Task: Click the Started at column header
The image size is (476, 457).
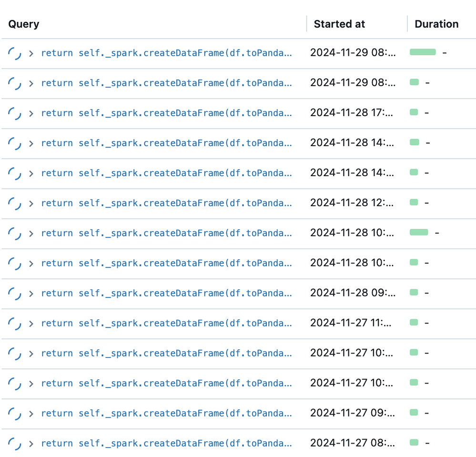Action: click(x=339, y=24)
